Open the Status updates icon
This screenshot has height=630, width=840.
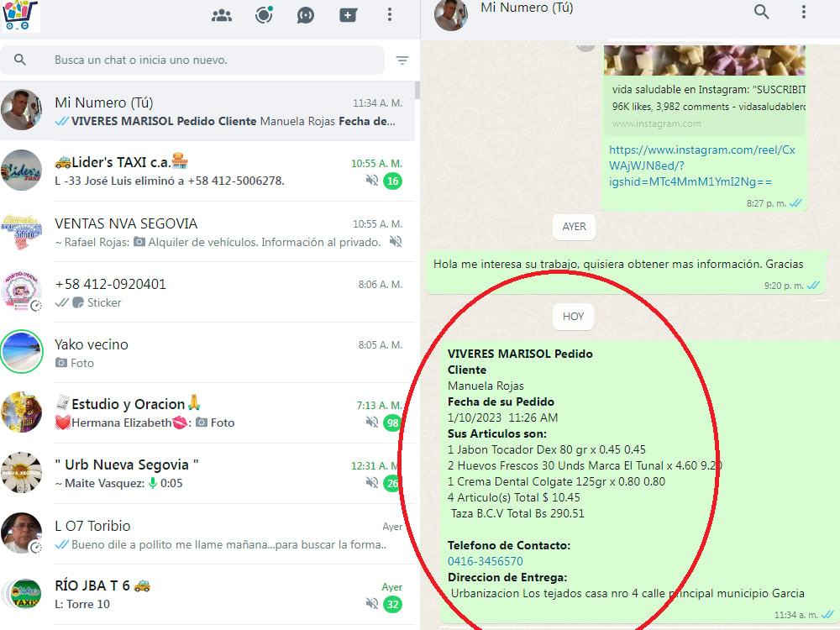click(x=264, y=15)
